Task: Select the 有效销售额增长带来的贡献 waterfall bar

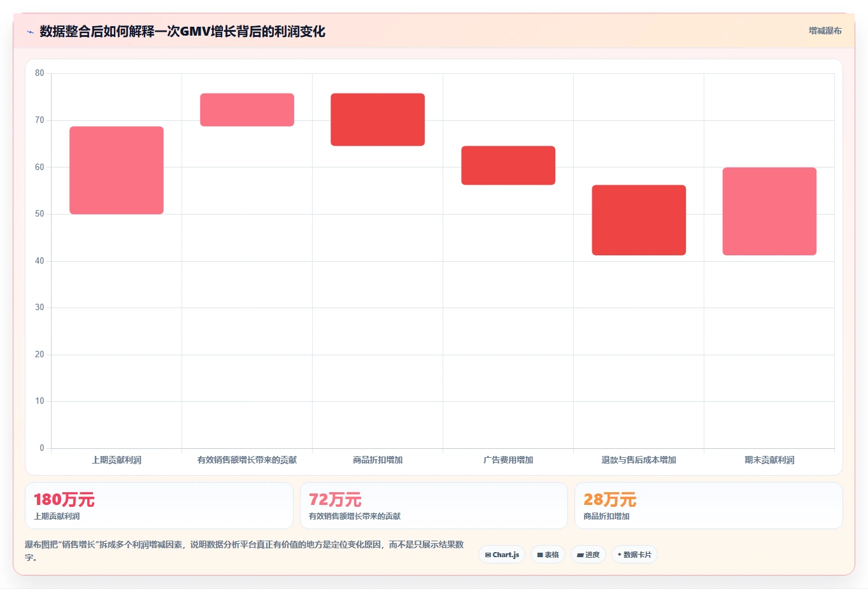Action: click(x=247, y=110)
